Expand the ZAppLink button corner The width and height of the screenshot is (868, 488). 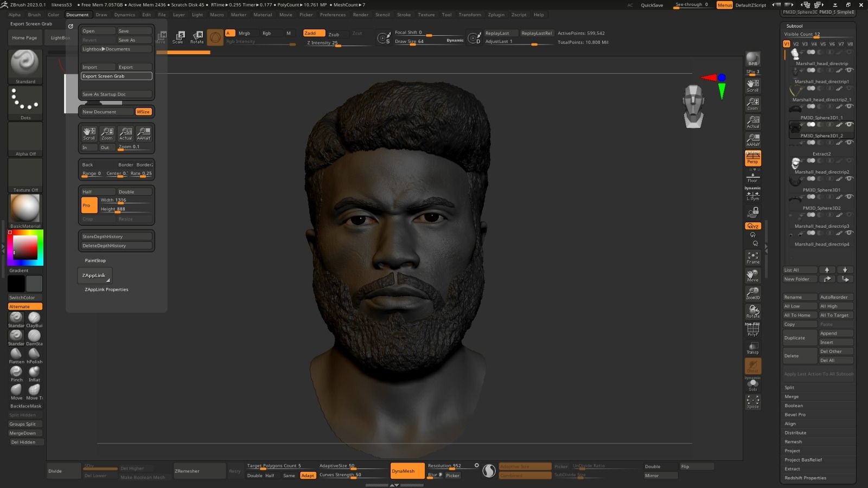108,280
